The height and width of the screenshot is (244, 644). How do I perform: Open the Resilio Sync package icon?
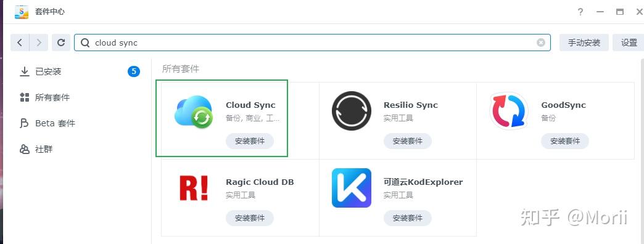[x=351, y=111]
